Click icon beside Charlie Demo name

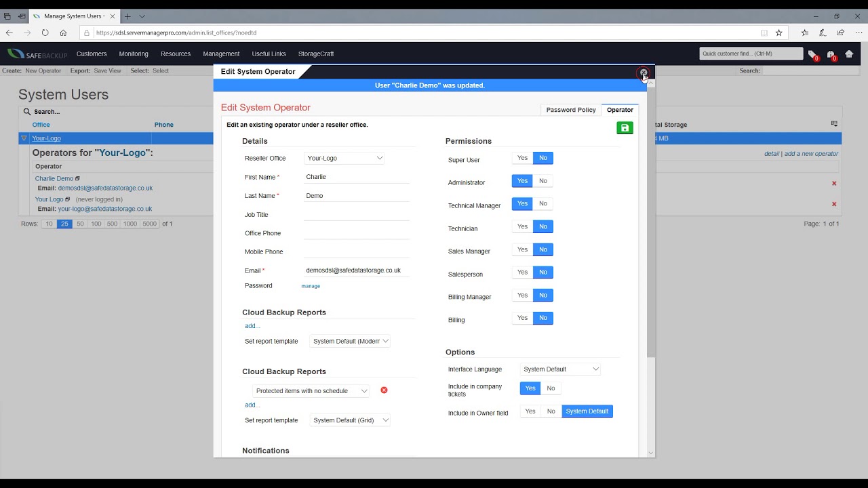77,179
